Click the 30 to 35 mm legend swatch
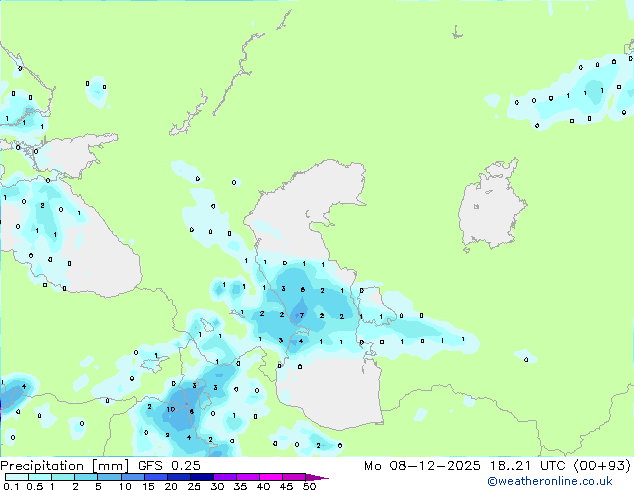 point(225,477)
